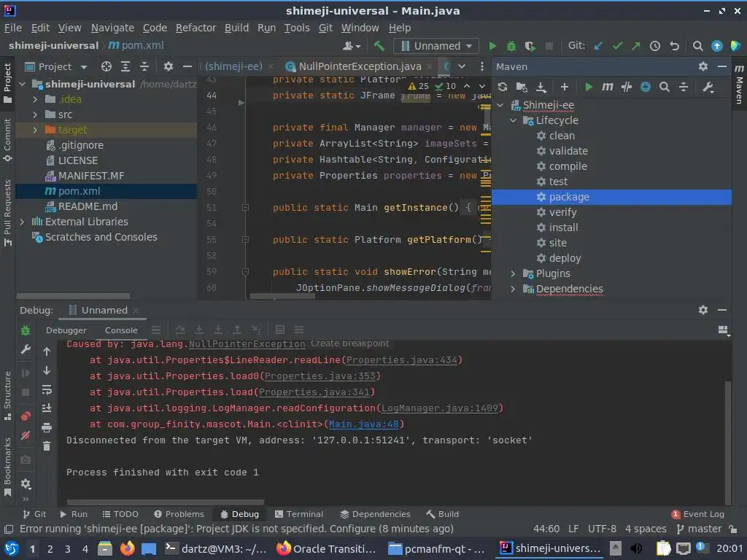Click the debug console horizontal scrollbar

166,502
